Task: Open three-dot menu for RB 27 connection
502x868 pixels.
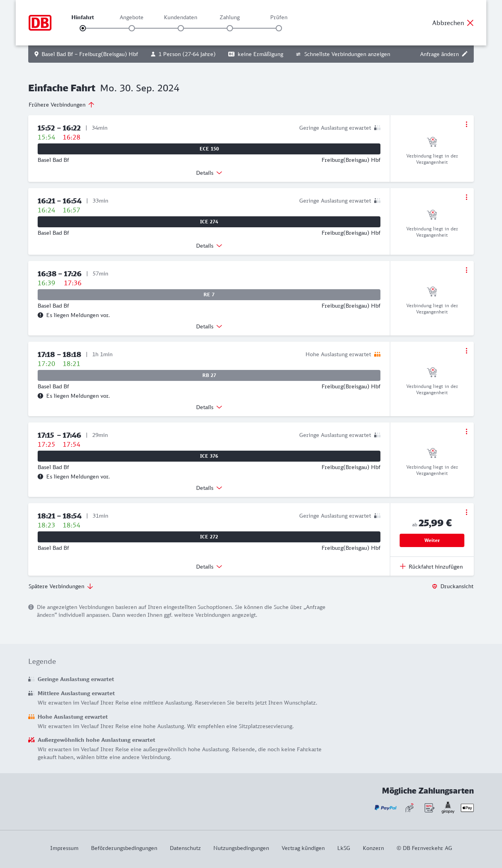Action: 466,351
